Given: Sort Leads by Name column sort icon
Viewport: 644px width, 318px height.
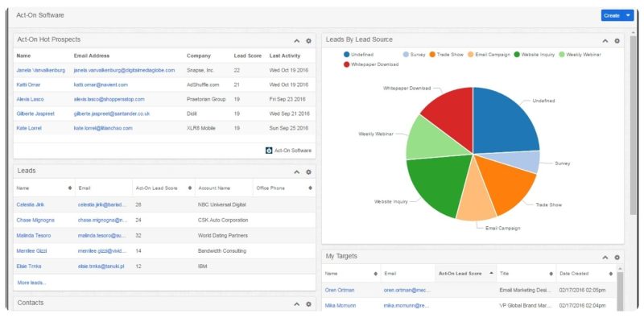Looking at the screenshot, I should coord(70,188).
